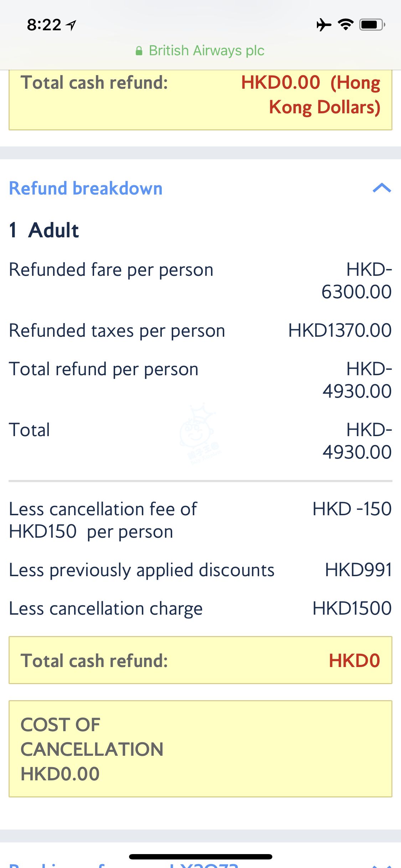Tap the Less previously applied discounts row

click(x=142, y=570)
